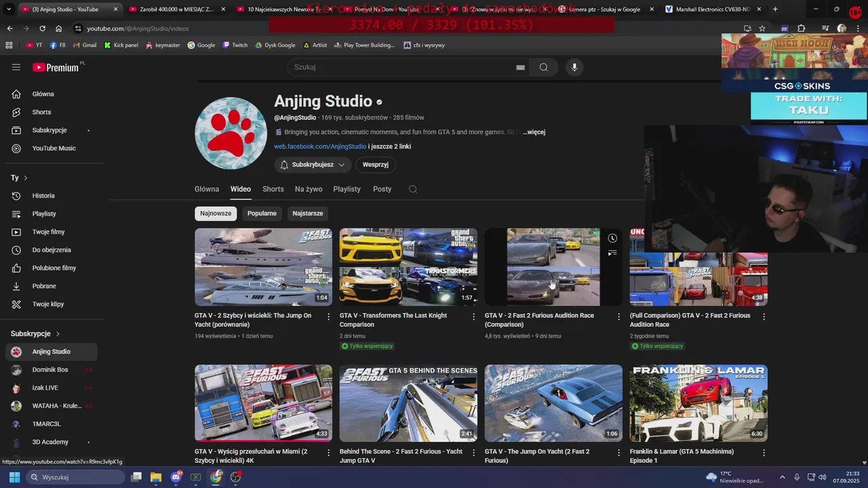Click the browser home button
The height and width of the screenshot is (488, 868).
[x=59, y=28]
